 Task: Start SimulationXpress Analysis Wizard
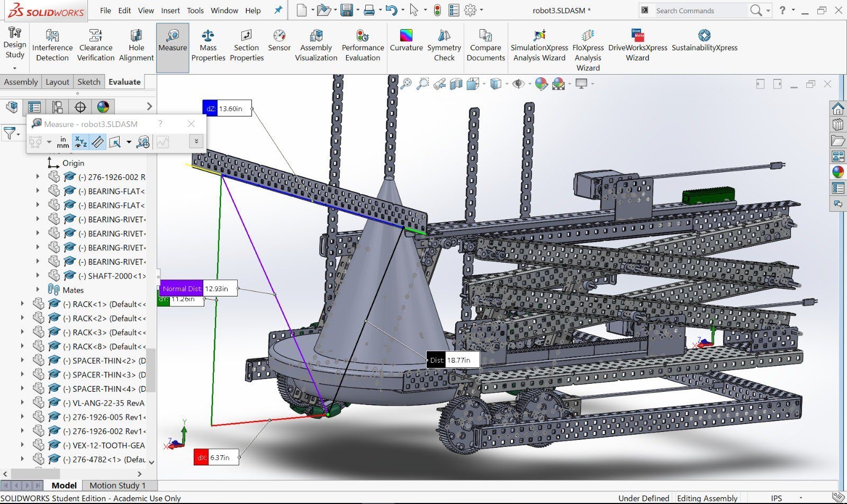click(539, 46)
